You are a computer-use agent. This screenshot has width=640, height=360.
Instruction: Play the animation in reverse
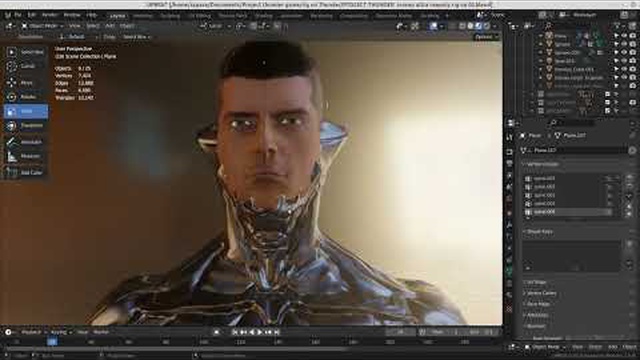click(x=251, y=332)
